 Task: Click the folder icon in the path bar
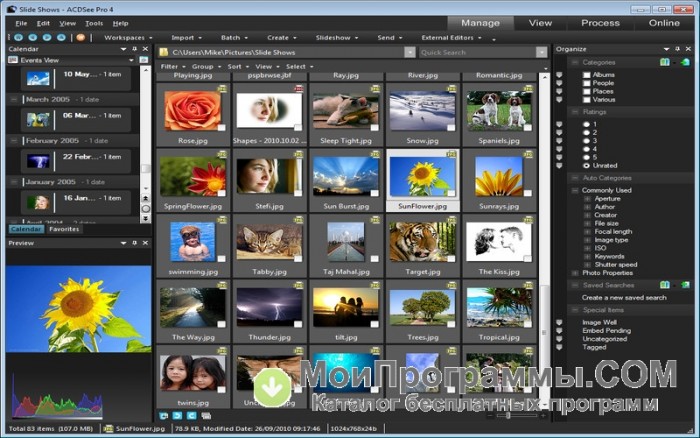pos(164,52)
